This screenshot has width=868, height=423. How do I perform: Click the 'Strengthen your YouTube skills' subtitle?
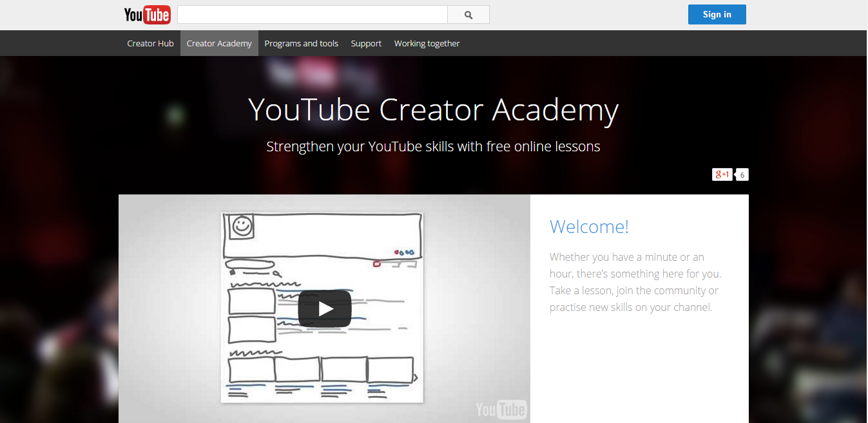click(433, 147)
